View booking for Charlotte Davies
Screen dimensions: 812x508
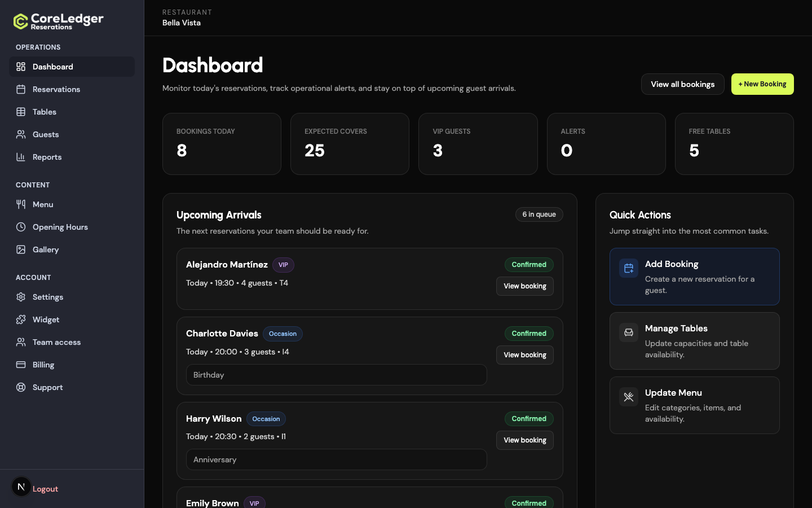click(525, 355)
